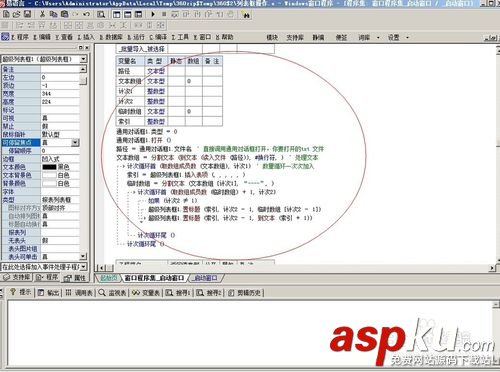Open the 插入 menu

(86, 37)
